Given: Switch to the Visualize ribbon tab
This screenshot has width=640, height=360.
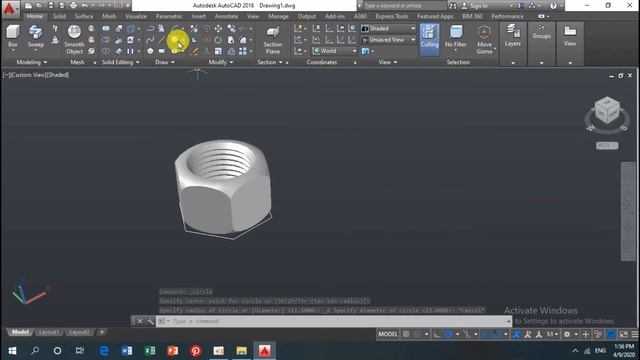Looking at the screenshot, I should (136, 16).
